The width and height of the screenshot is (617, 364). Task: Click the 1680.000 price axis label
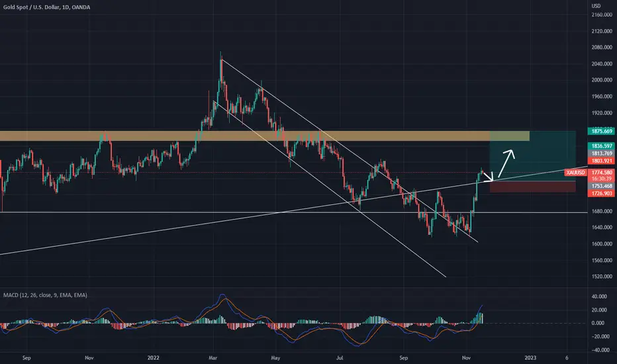(602, 211)
